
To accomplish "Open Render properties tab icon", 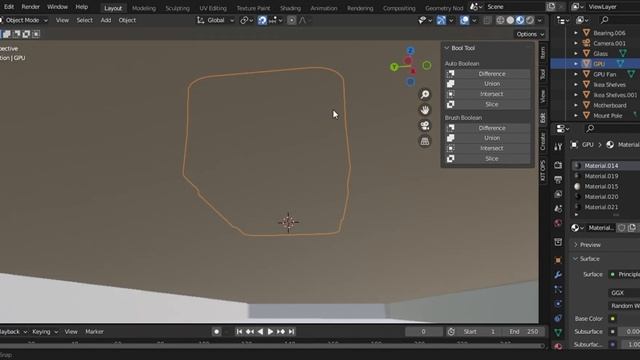I will (x=558, y=165).
